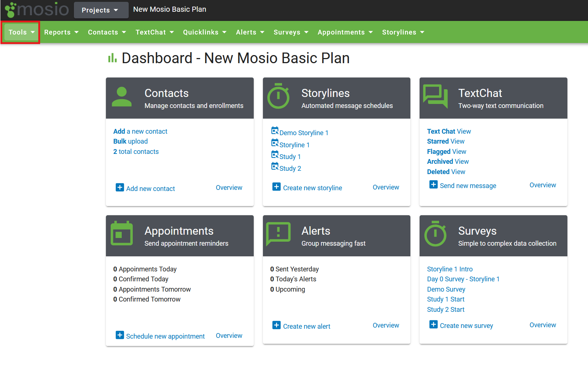588x368 pixels.
Task: Click the Appointments calendar icon
Action: (122, 233)
